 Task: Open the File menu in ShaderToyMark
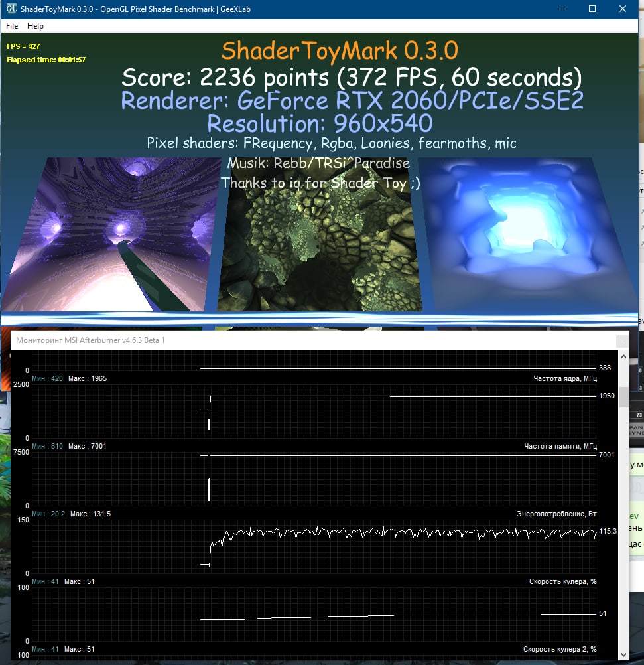coord(12,26)
